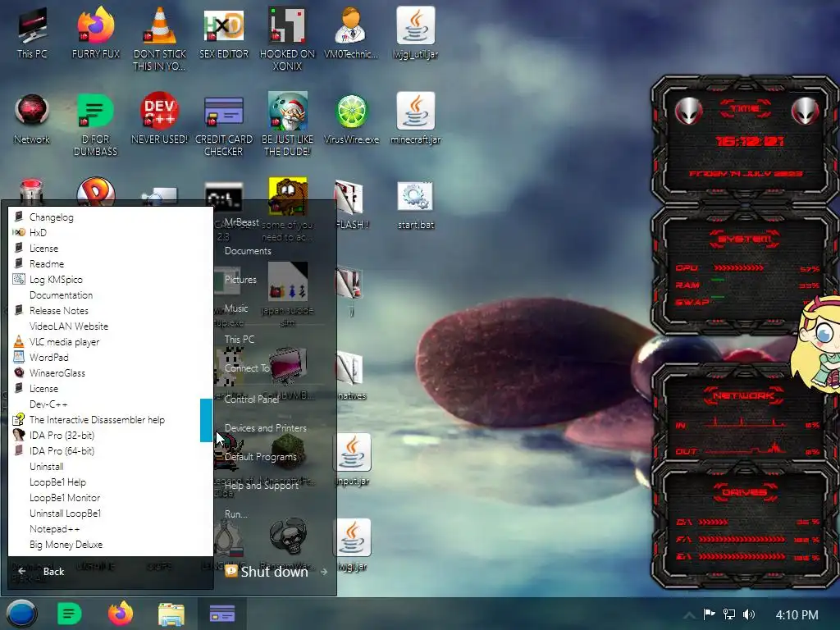840x630 pixels.
Task: Open Control Panel from Start menu
Action: coord(252,399)
